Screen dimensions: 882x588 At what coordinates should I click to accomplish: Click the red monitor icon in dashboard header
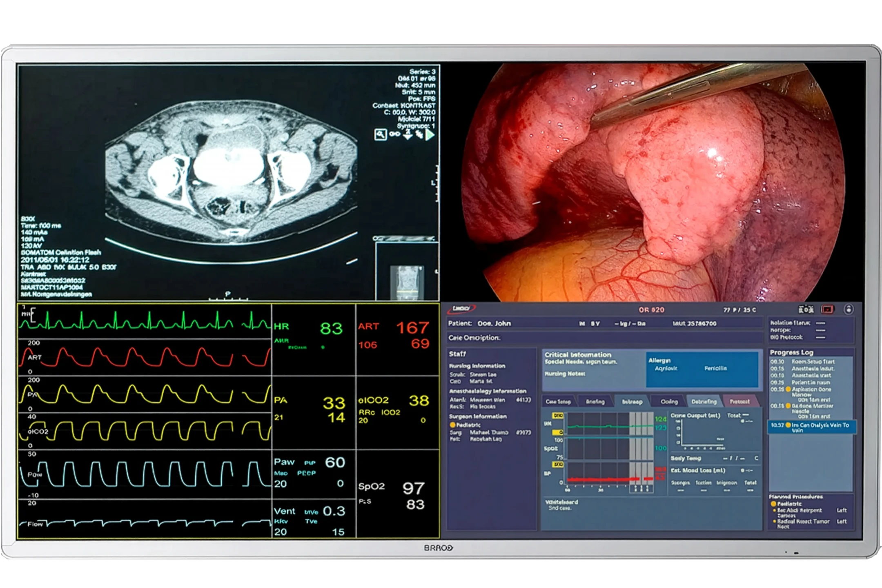828,310
